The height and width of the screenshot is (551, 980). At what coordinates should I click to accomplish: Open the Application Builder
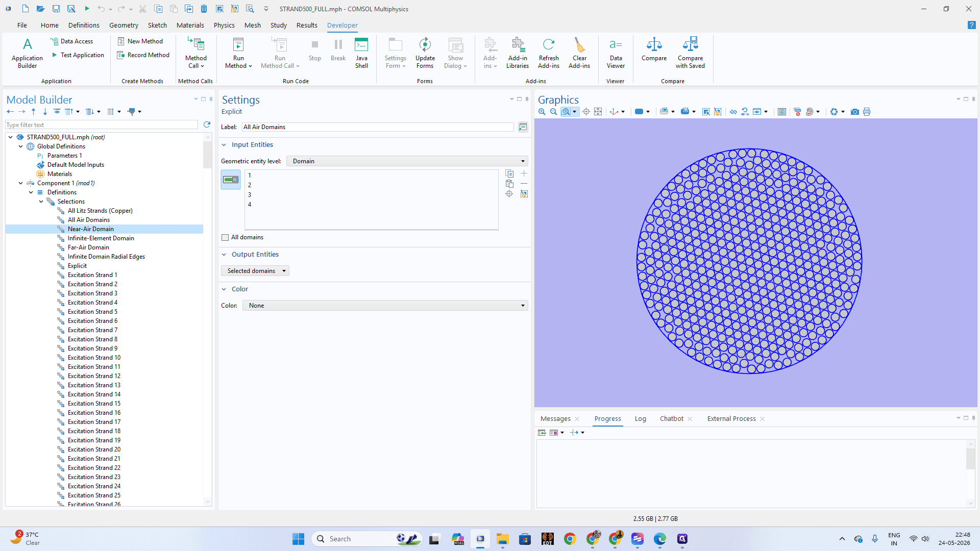(x=27, y=53)
